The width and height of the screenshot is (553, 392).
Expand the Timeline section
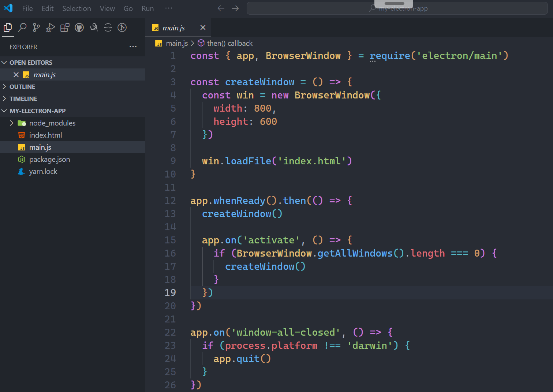pos(4,99)
